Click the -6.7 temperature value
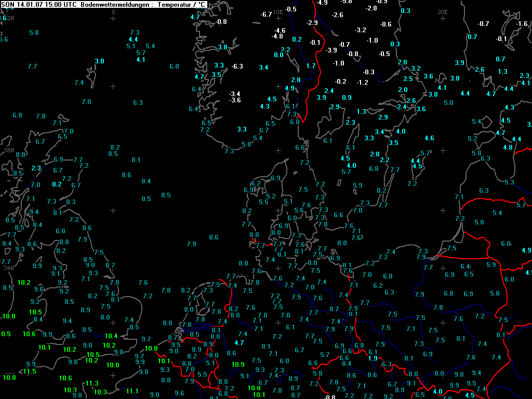 pos(267,15)
